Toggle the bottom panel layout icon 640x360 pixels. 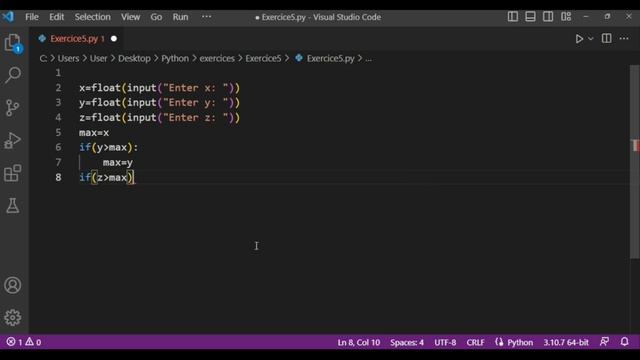[x=530, y=17]
